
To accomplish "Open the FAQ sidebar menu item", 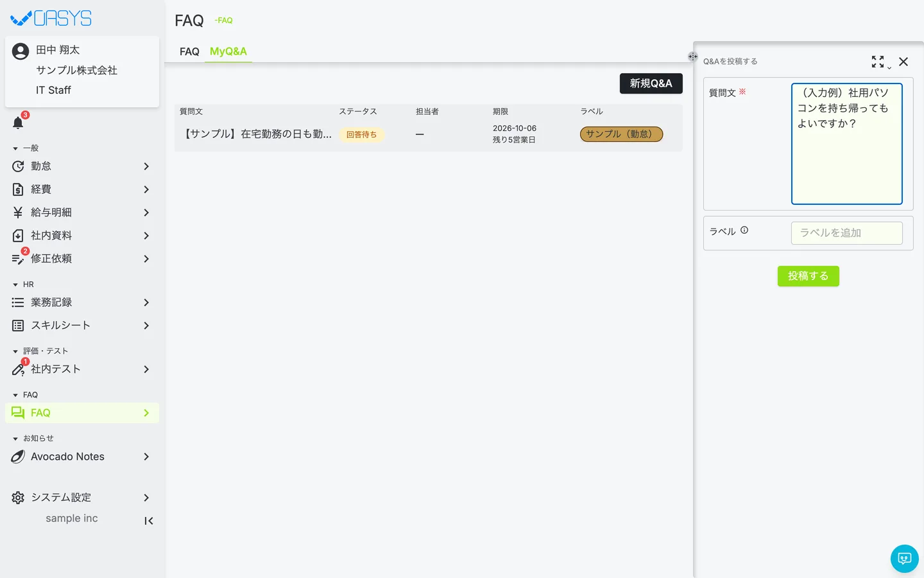I will tap(82, 413).
